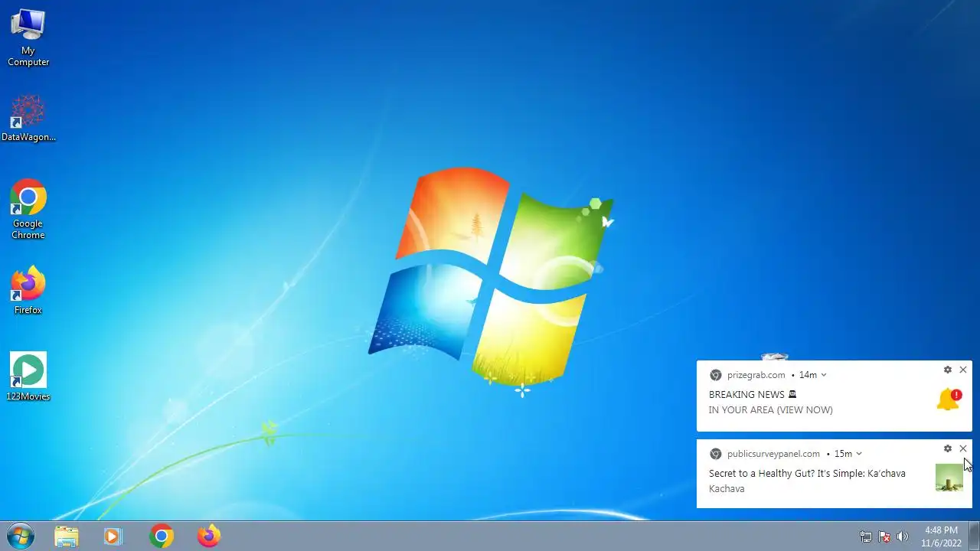The width and height of the screenshot is (980, 551).
Task: Open Windows Explorer from the taskbar
Action: [67, 536]
